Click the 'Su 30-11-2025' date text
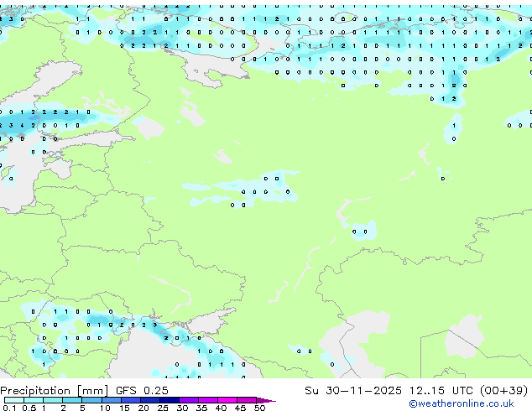The width and height of the screenshot is (532, 411). pos(353,391)
